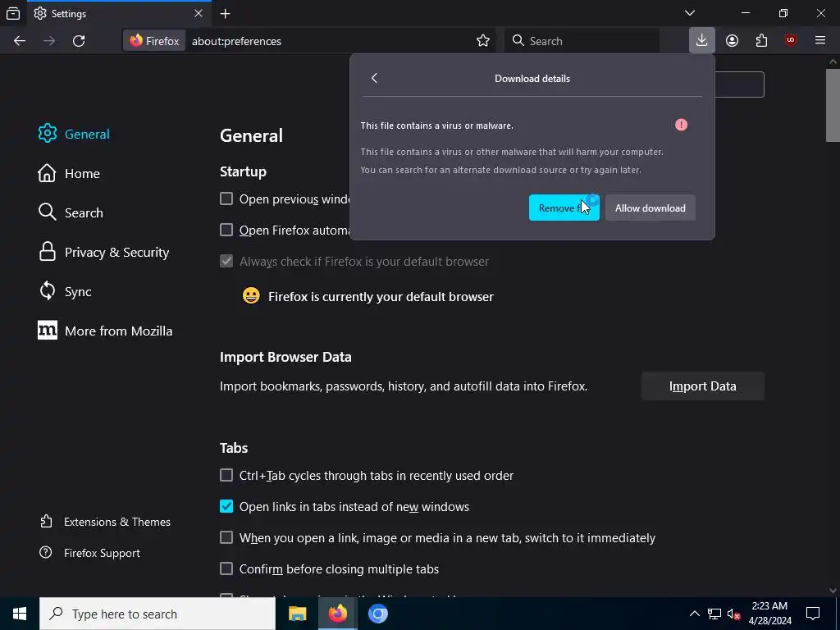Click the taskbar Type here to search box
Screen dimensions: 840x630
pyautogui.click(x=157, y=614)
